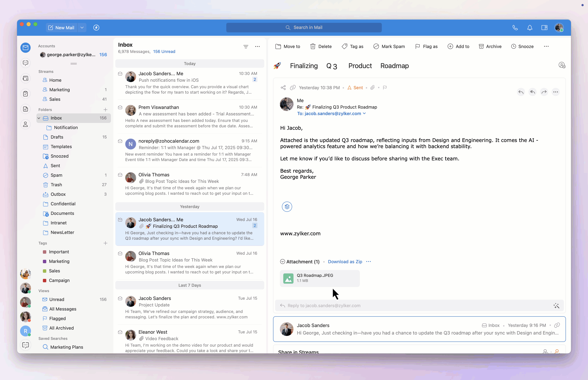Screen dimensions: 588x380
Task: Select the Important tag color swatch
Action: 45,252
